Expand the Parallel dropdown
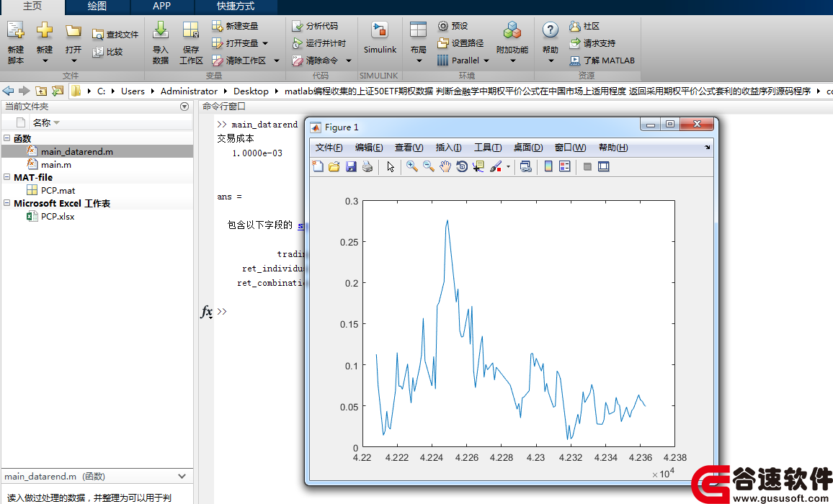The width and height of the screenshot is (833, 504). pos(486,60)
